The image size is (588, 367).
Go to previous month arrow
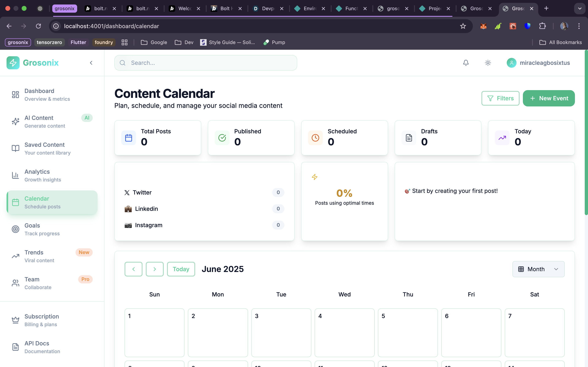pos(133,269)
